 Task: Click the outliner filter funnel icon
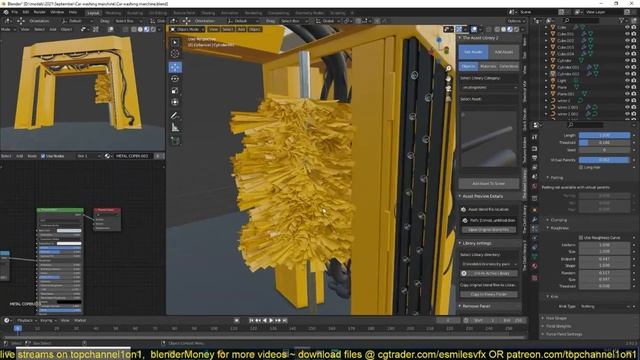pos(621,20)
